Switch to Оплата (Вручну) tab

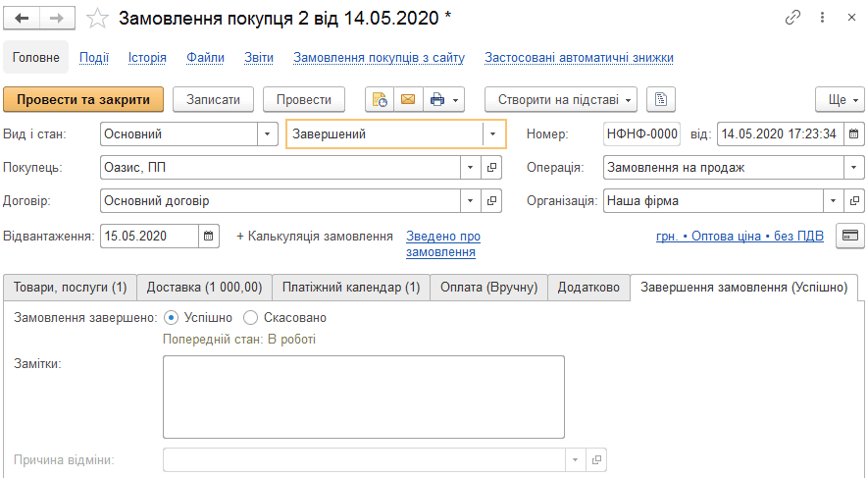488,288
